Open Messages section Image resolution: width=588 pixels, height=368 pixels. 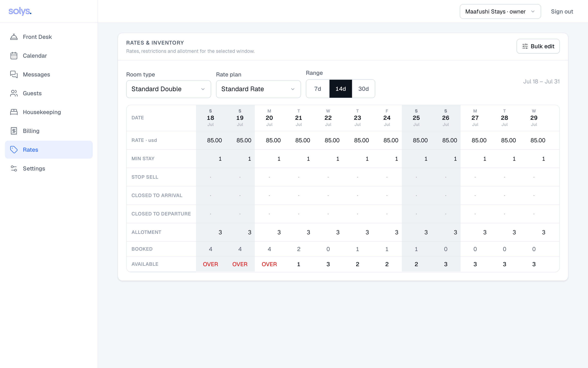49,74
